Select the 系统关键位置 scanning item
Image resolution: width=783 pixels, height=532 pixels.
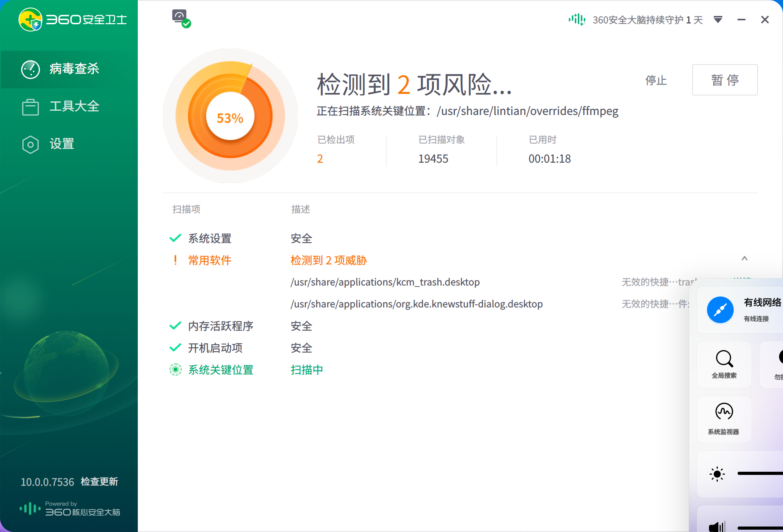point(221,370)
